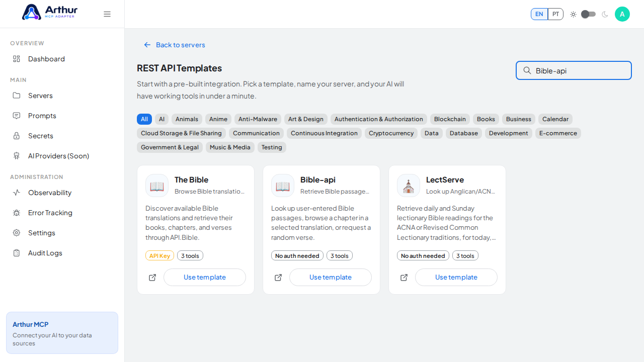
Task: Click The Bible API Key badge
Action: coord(159,256)
